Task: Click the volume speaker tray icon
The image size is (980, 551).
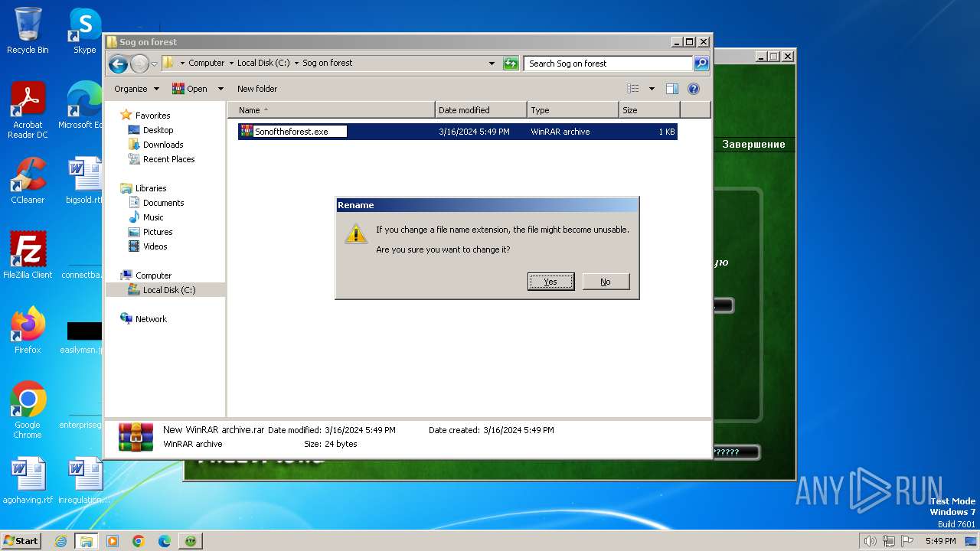Action: pos(871,541)
